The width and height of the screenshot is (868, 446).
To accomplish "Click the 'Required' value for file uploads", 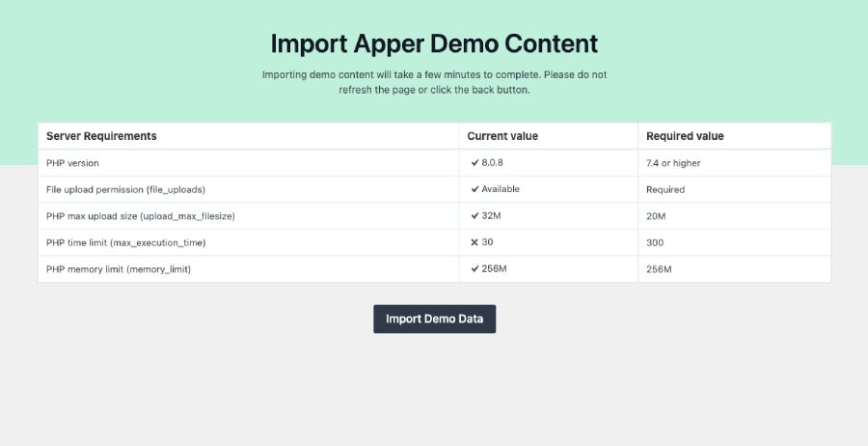I will pos(665,189).
